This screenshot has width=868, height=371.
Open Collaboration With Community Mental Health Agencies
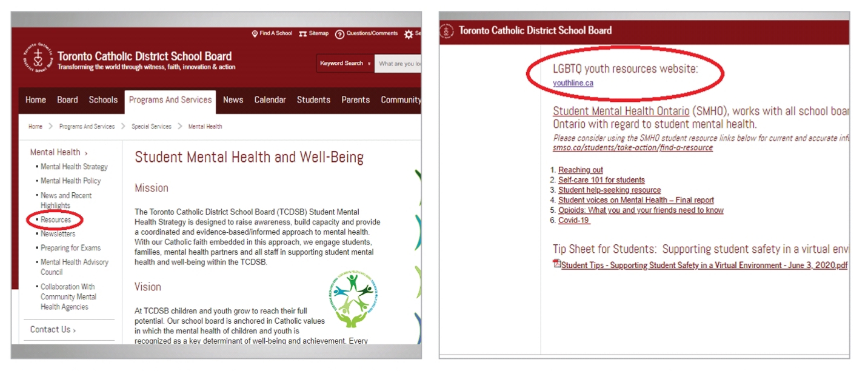[68, 296]
